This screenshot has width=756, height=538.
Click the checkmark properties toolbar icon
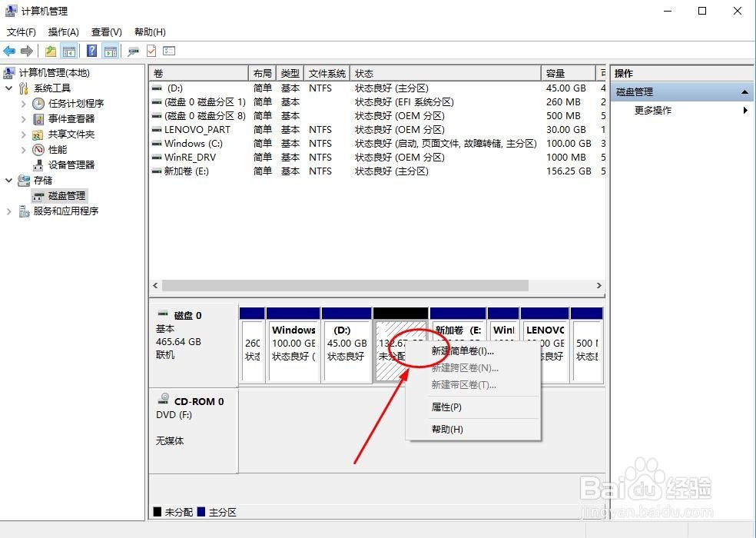(151, 51)
